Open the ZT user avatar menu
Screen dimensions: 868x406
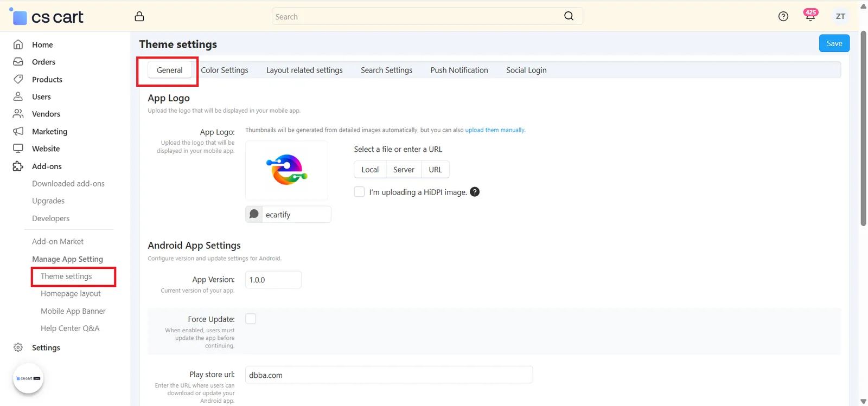[840, 16]
